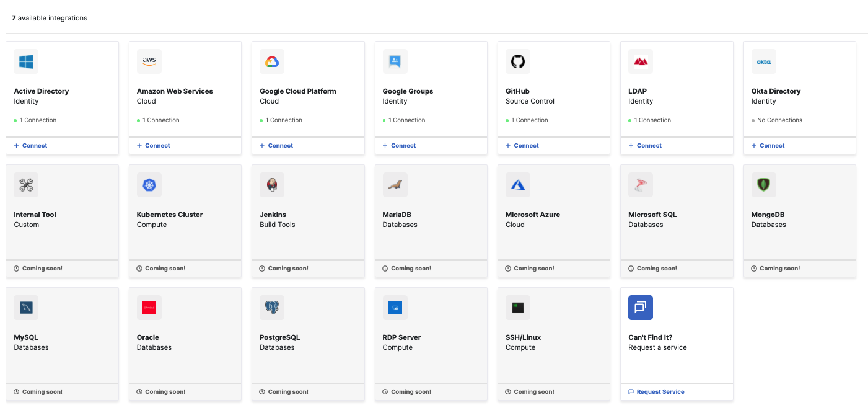Click the Active Directory Windows icon
The height and width of the screenshot is (410, 868).
point(26,61)
